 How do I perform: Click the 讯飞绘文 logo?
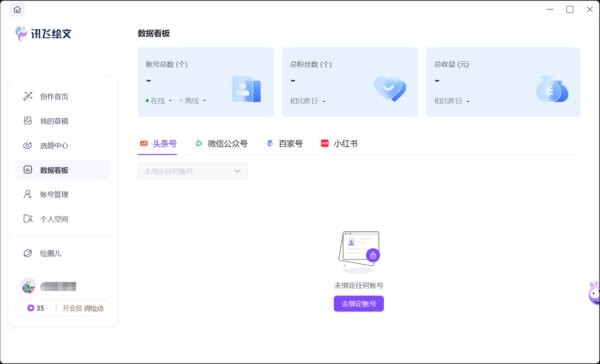tap(43, 34)
